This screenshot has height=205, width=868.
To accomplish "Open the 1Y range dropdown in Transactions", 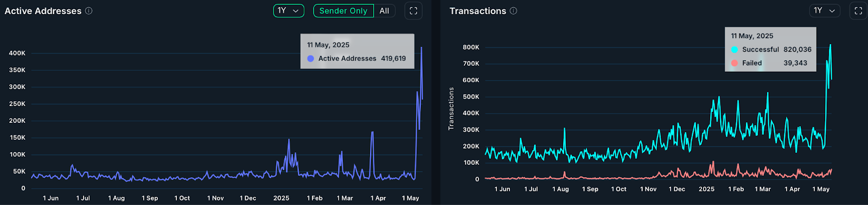I will 825,11.
